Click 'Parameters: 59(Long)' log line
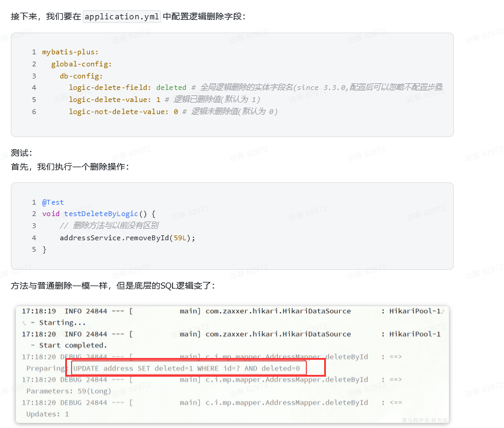The width and height of the screenshot is (504, 428). tap(68, 391)
